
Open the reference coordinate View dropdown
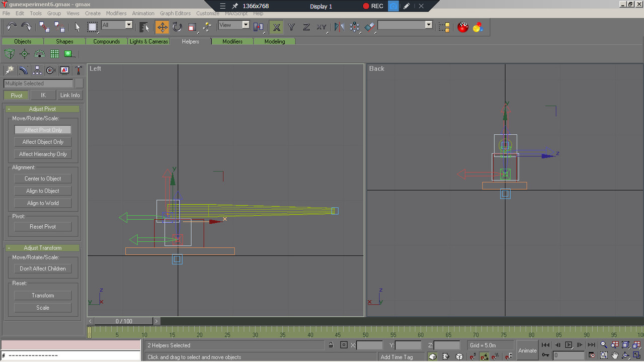(234, 25)
